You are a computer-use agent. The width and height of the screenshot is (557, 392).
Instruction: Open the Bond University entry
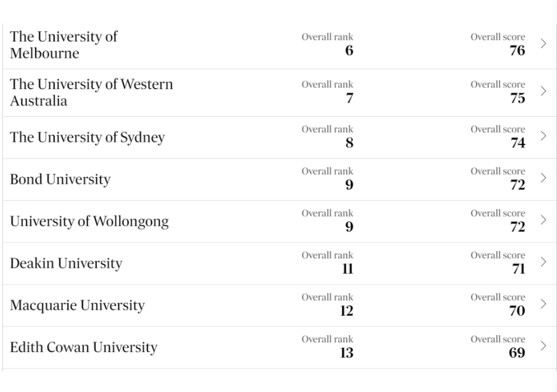[60, 180]
